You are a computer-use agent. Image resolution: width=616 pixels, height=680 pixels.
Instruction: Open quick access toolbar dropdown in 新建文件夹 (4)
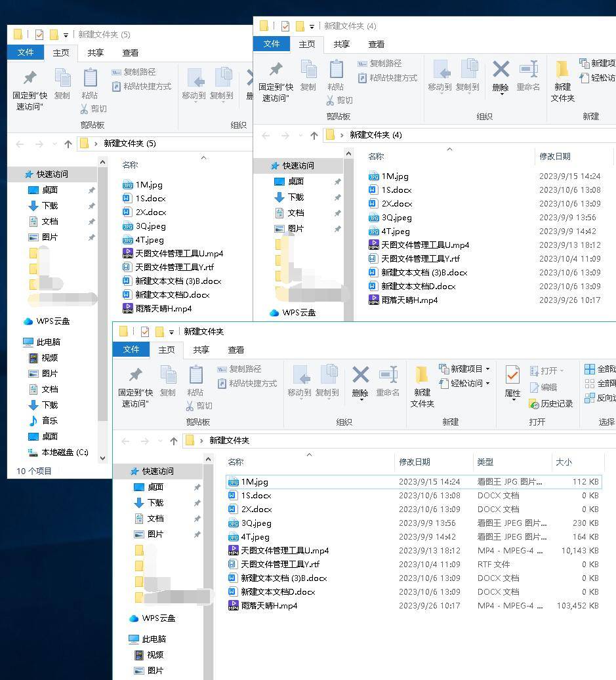[312, 27]
